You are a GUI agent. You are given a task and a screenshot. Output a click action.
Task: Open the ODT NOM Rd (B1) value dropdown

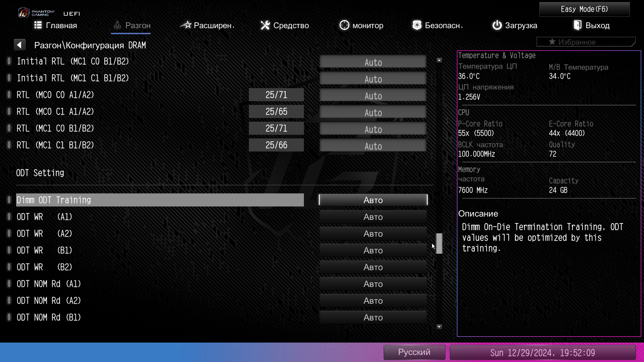point(373,317)
